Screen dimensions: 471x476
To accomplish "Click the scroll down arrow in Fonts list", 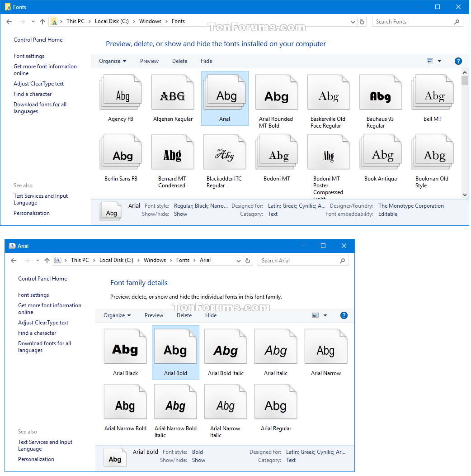I will (465, 195).
